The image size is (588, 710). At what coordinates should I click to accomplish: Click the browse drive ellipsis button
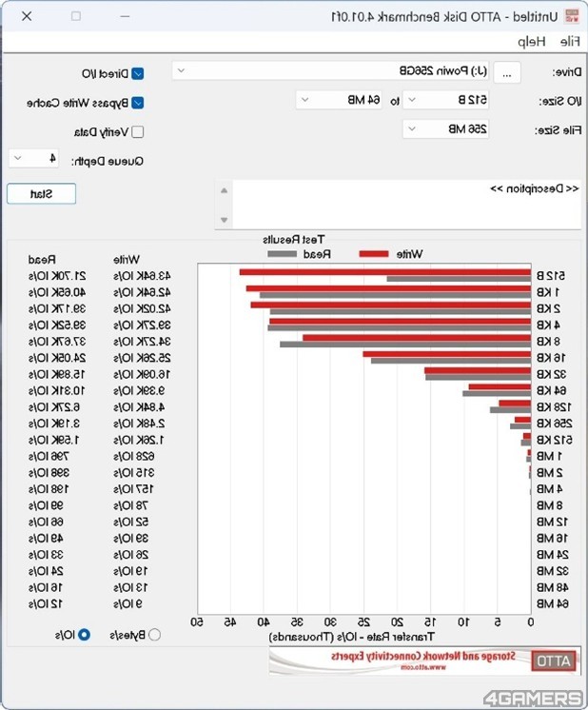(x=507, y=72)
